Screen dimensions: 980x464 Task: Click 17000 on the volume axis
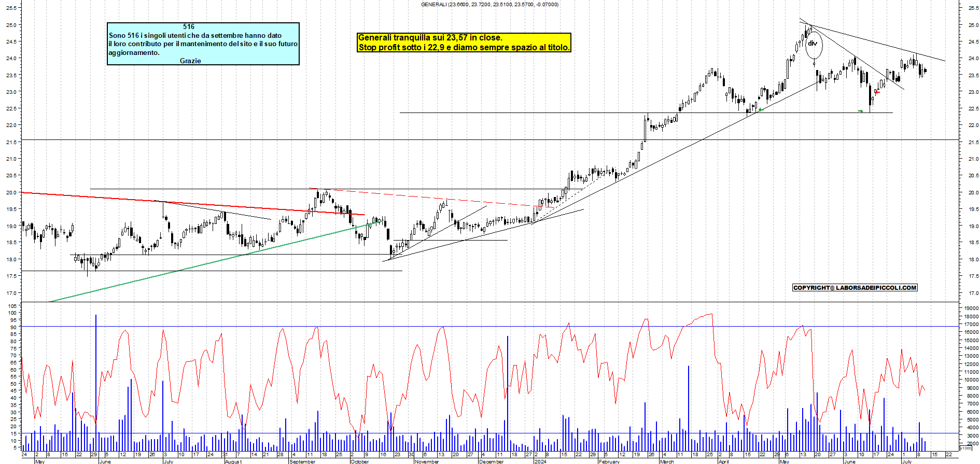point(971,324)
